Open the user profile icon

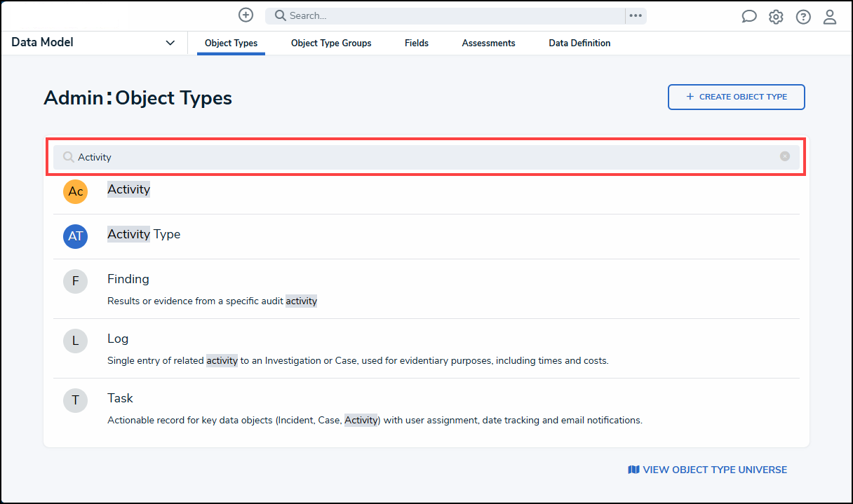830,17
